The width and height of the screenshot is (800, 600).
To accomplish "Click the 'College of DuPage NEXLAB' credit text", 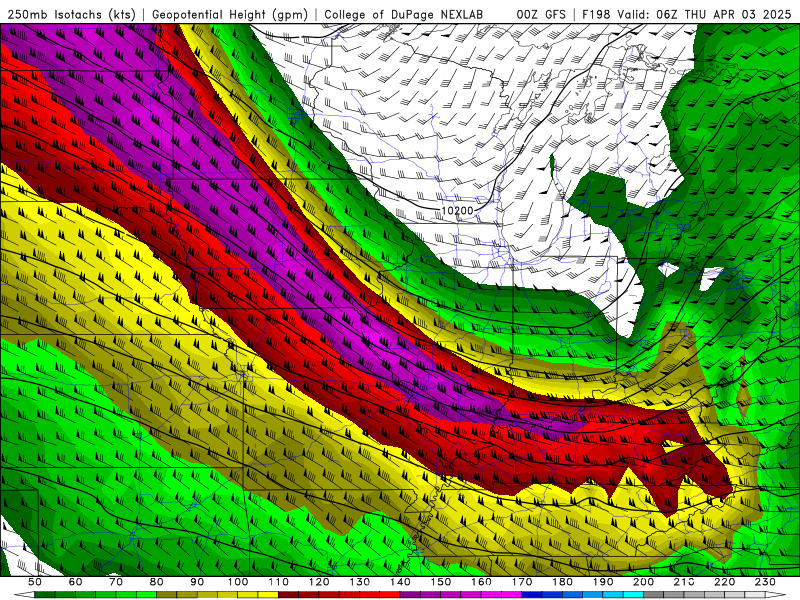I will point(403,15).
